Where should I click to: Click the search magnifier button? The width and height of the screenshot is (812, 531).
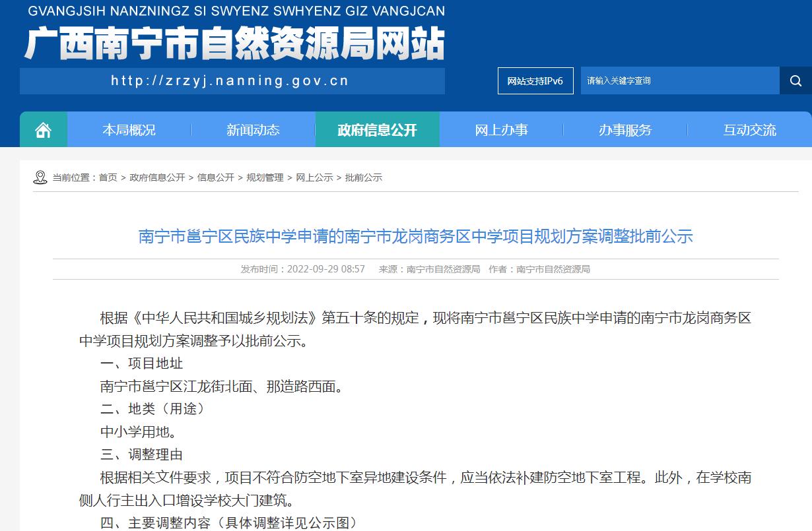795,80
